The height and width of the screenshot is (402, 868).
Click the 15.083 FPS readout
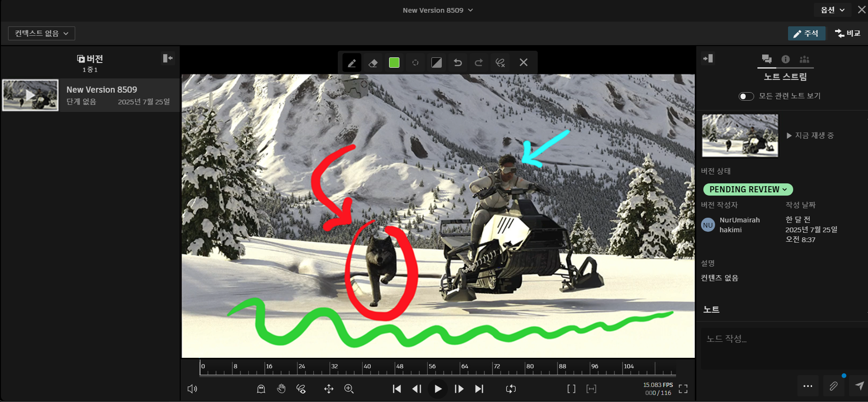click(x=658, y=385)
